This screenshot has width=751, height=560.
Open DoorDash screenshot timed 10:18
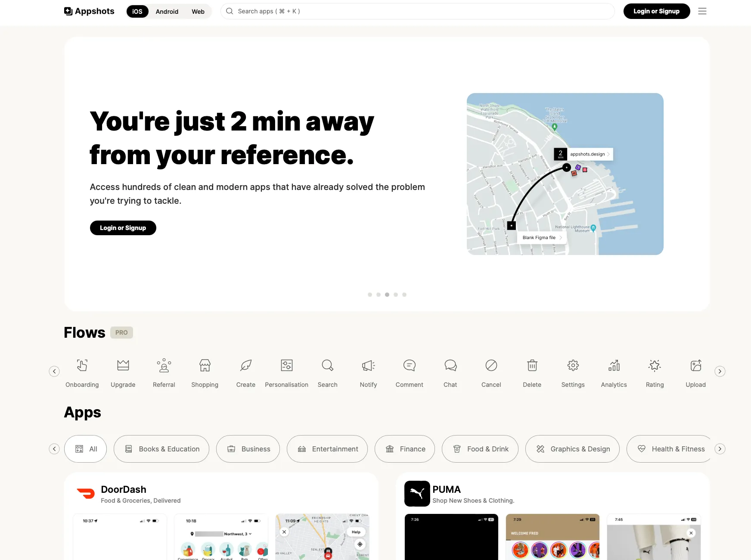(x=221, y=537)
